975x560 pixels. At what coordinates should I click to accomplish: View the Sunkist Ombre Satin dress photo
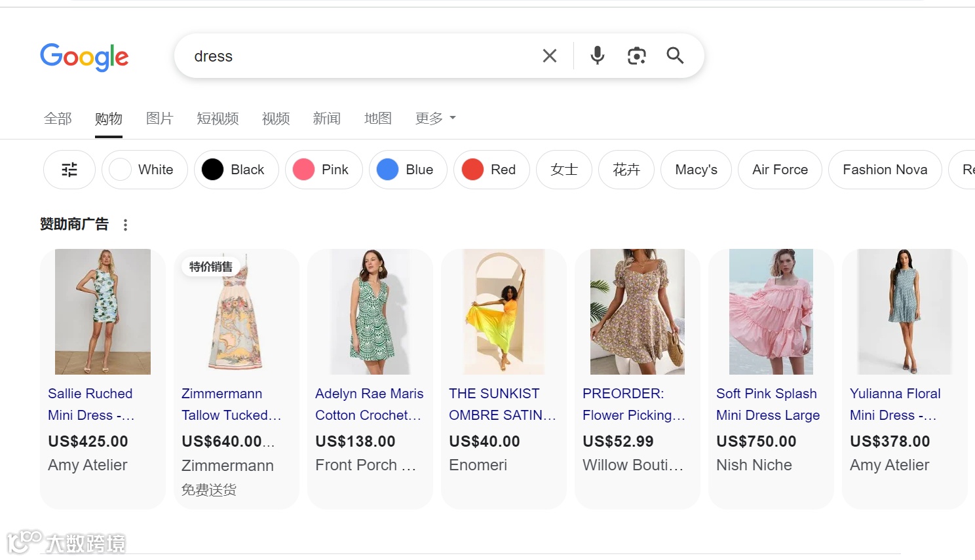click(x=504, y=312)
